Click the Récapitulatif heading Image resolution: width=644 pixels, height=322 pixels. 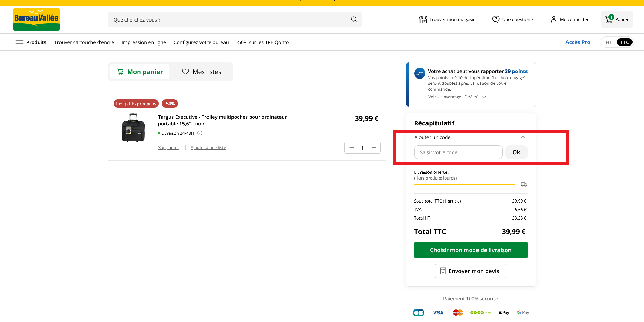[x=434, y=123]
